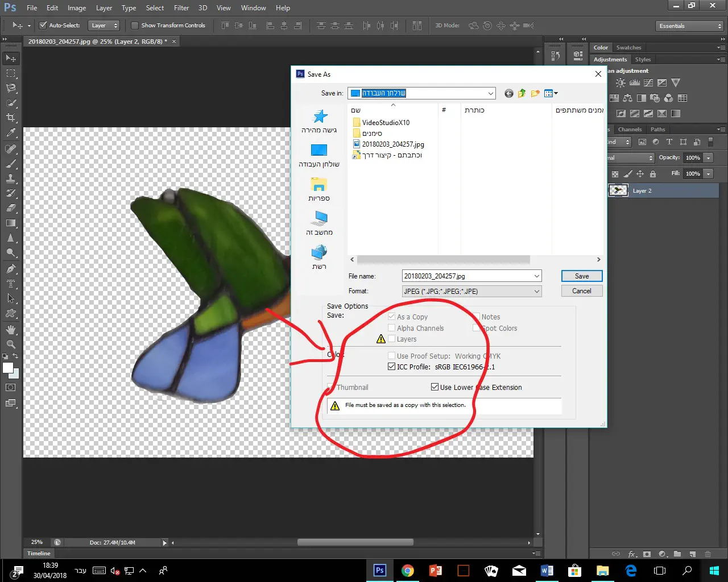The image size is (728, 582).
Task: Click the Save button
Action: pos(581,276)
